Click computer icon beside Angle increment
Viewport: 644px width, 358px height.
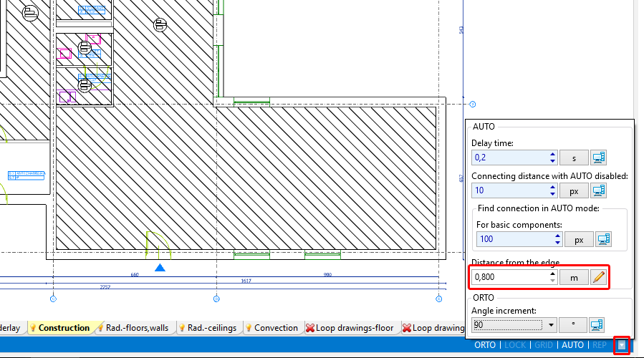[598, 324]
